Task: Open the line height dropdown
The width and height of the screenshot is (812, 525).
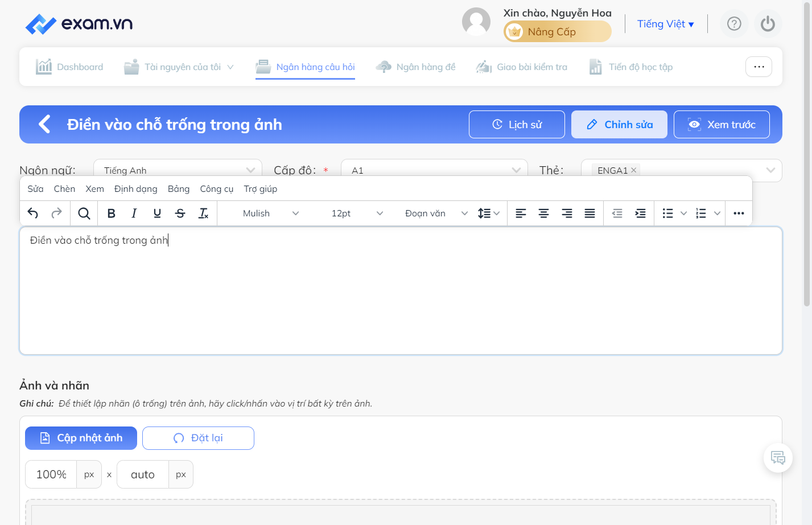Action: pyautogui.click(x=489, y=214)
